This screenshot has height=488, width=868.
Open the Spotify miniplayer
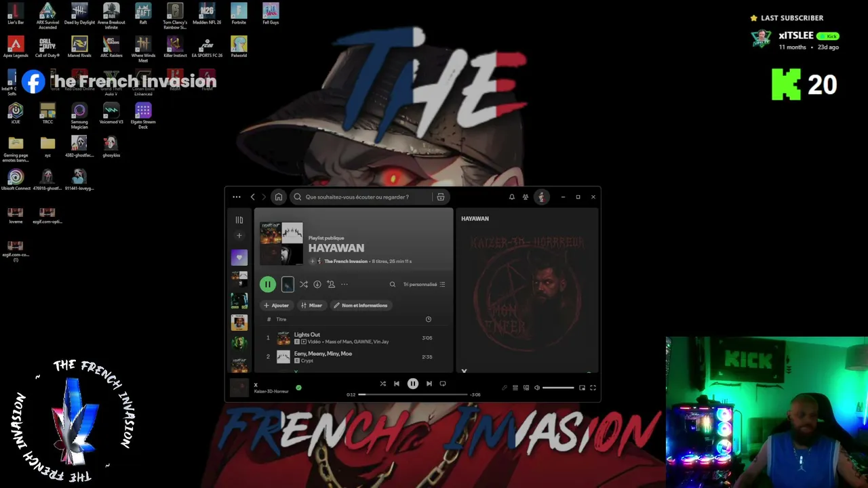click(582, 388)
